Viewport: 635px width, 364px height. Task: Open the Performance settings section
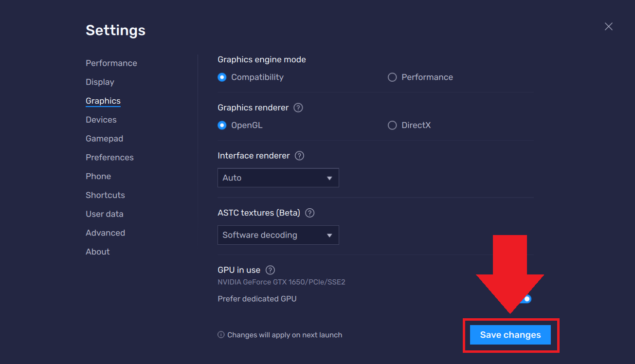pyautogui.click(x=111, y=63)
